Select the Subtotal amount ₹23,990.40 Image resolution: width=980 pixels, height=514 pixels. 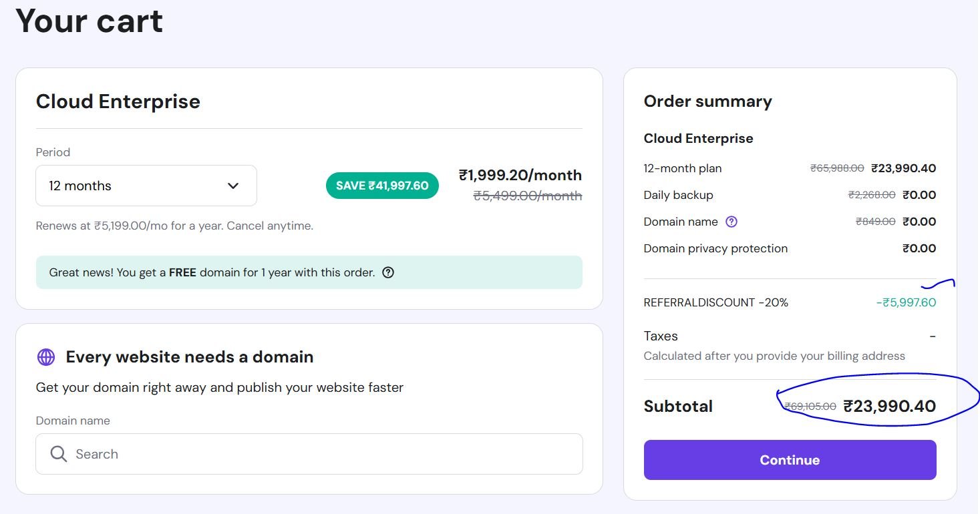coord(889,406)
